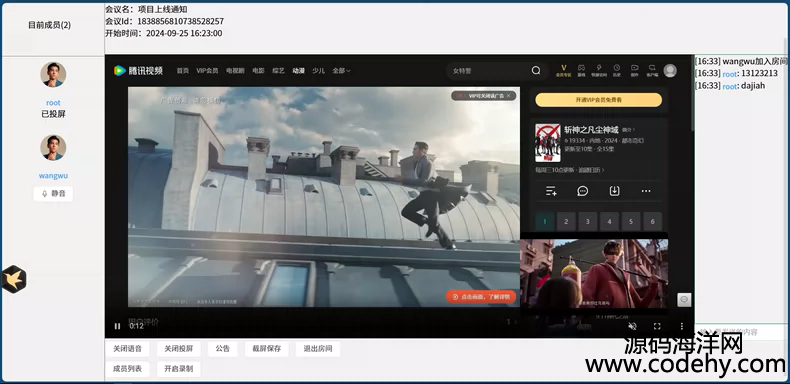Screen dimensions: 790x384
Task: Select episode 3 from the episode list
Action: coord(587,221)
